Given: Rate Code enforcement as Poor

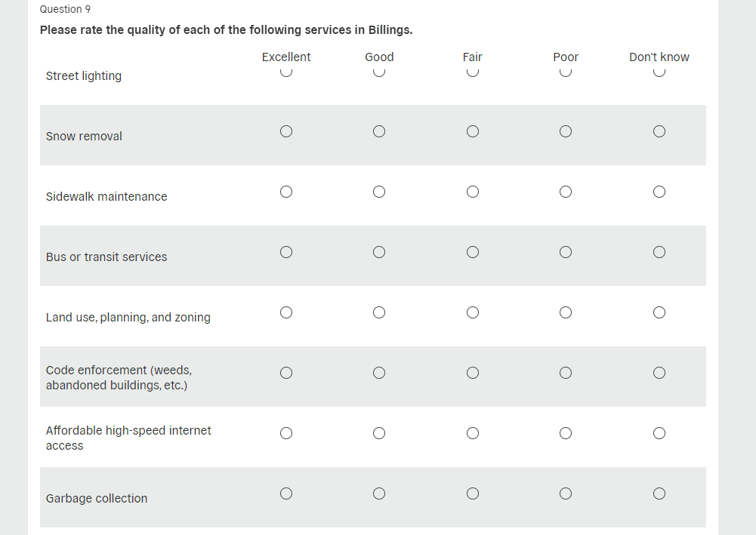Looking at the screenshot, I should coord(566,372).
